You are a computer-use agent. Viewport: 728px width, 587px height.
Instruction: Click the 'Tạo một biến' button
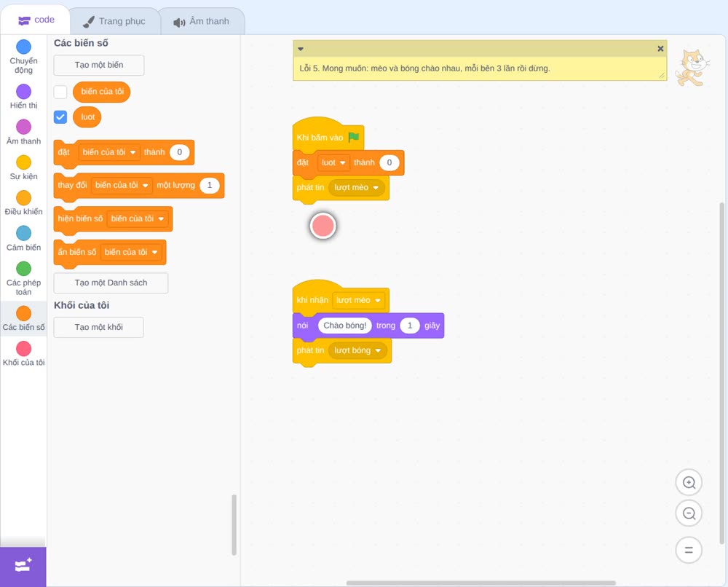click(99, 65)
